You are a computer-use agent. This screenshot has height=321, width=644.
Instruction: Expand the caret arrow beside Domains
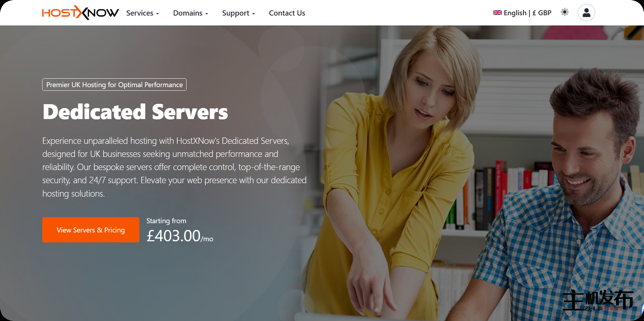point(207,14)
